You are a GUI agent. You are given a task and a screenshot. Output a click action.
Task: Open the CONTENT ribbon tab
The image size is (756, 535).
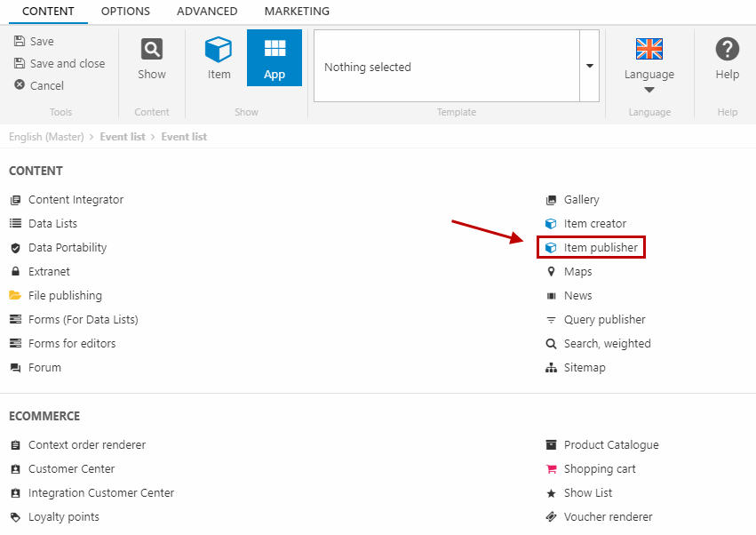[x=48, y=11]
